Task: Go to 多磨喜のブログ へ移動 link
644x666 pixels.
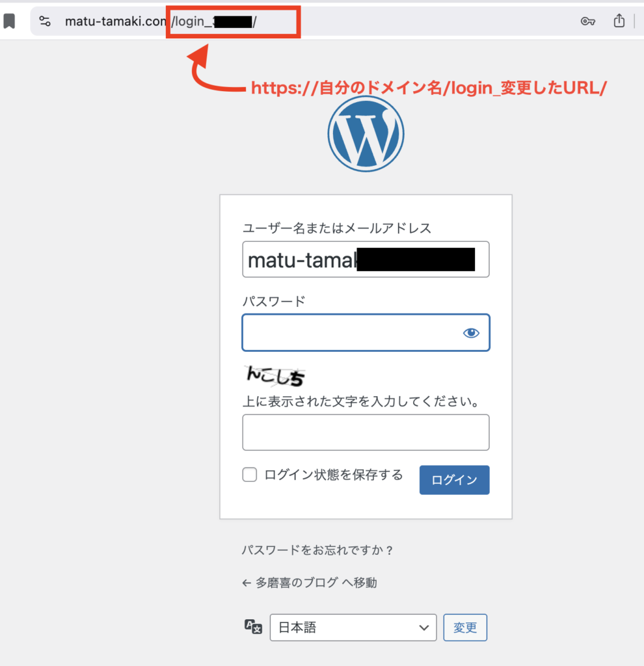Action: [x=309, y=583]
